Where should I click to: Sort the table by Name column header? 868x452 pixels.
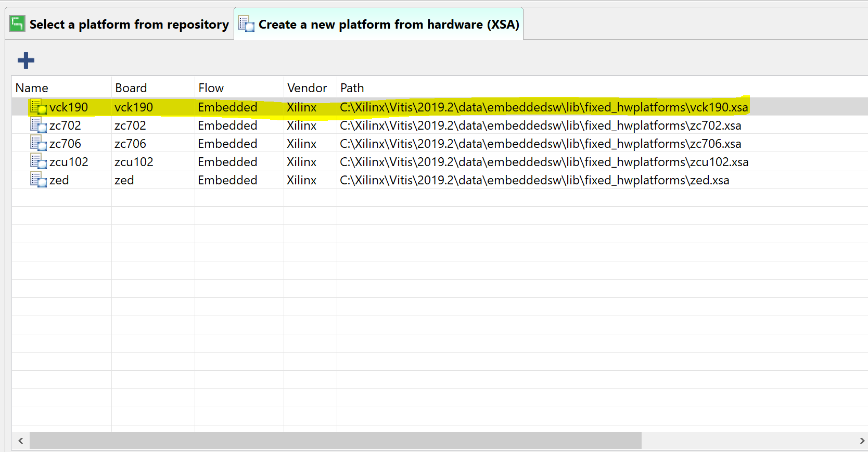click(32, 88)
